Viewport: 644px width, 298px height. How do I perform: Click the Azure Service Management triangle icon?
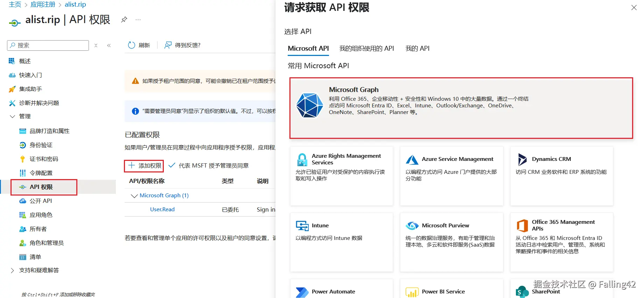coord(412,159)
